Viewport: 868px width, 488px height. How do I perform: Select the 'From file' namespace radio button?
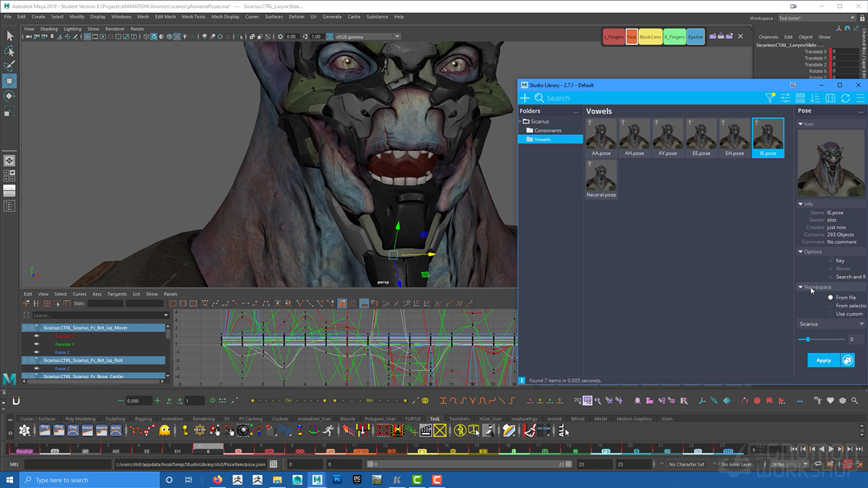(830, 298)
